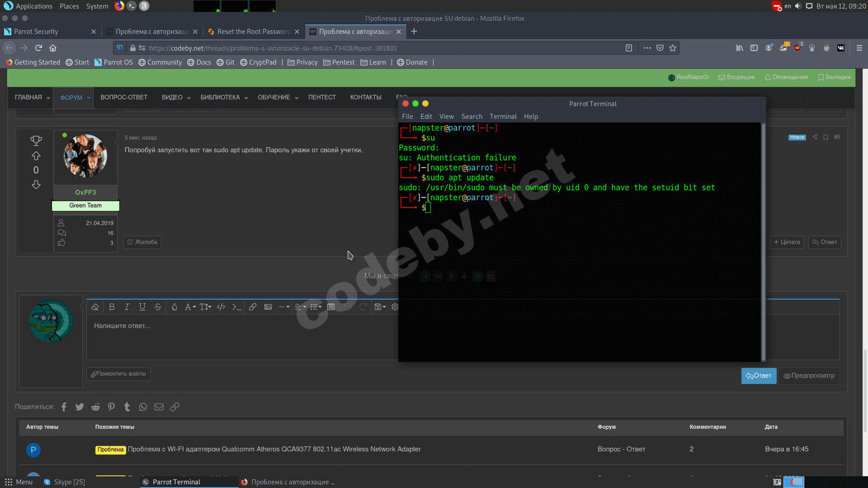Image resolution: width=868 pixels, height=488 pixels.
Task: Click the insert table icon in editor
Action: tap(331, 307)
